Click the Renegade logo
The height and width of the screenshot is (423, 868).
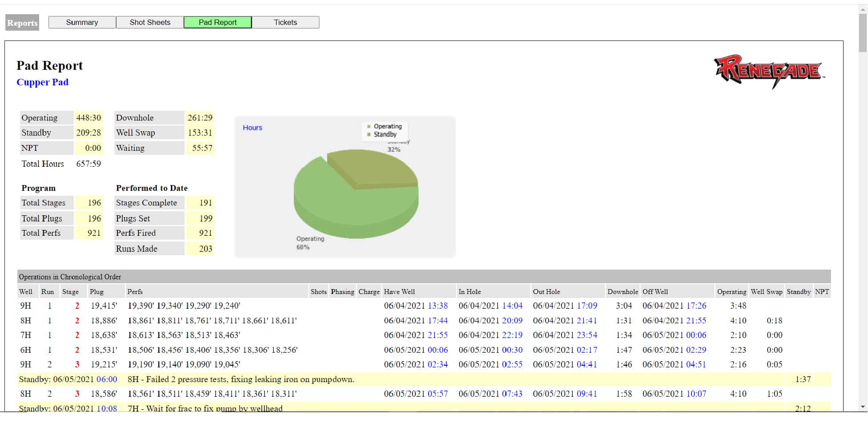[769, 71]
